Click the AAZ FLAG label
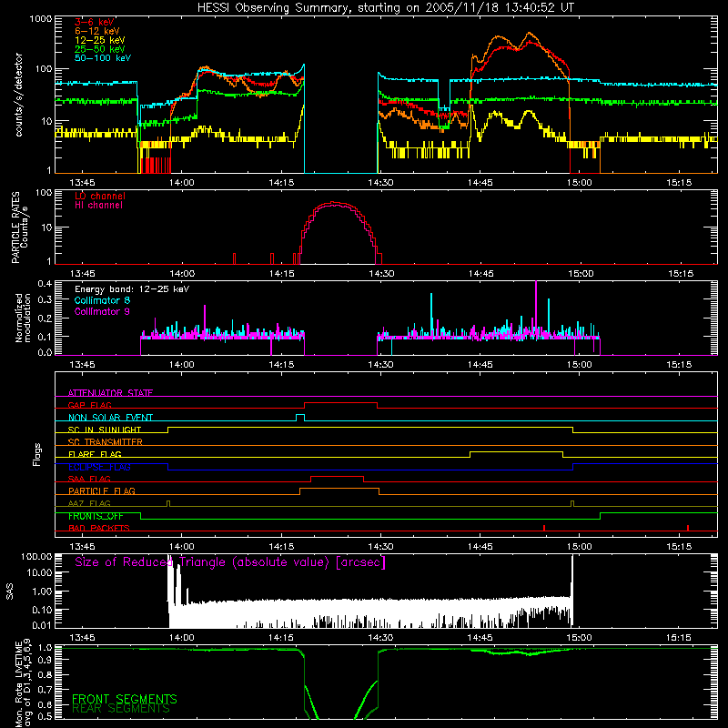The height and width of the screenshot is (728, 728). click(89, 503)
